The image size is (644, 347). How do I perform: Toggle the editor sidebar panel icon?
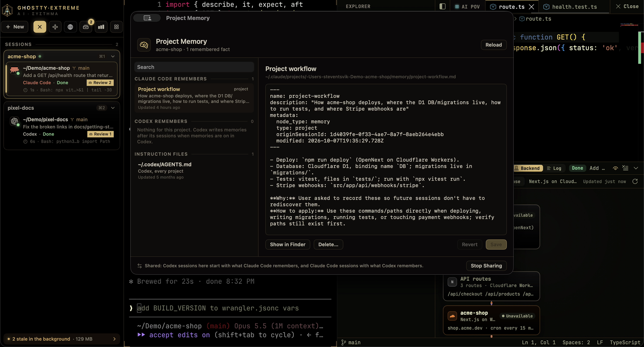click(x=442, y=6)
